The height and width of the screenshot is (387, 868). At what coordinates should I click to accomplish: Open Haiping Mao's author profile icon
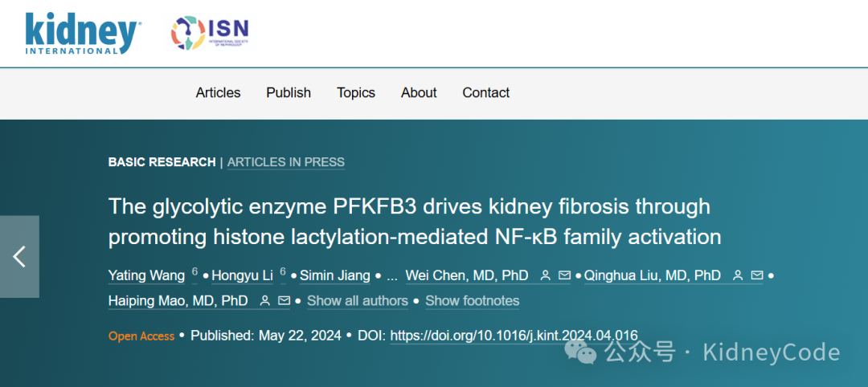(265, 301)
